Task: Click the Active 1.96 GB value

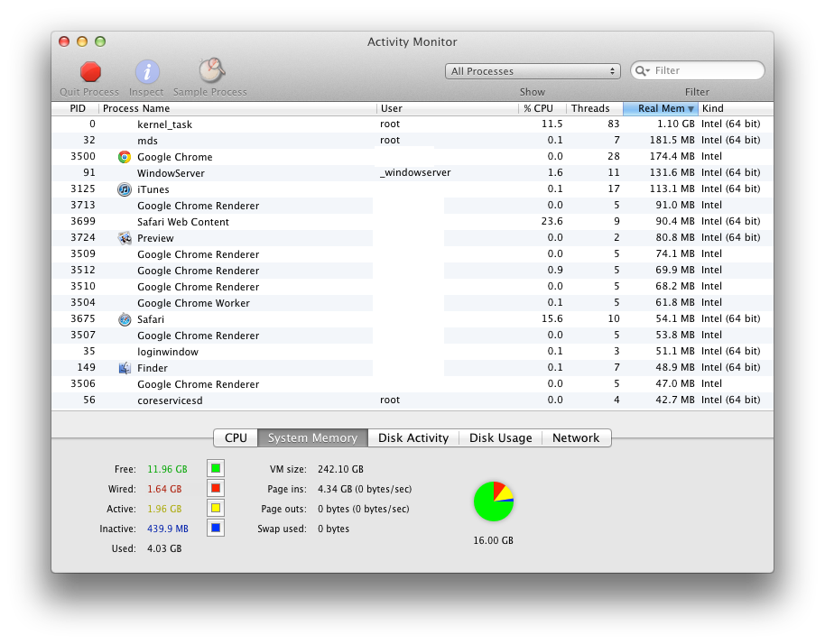Action: pyautogui.click(x=164, y=509)
